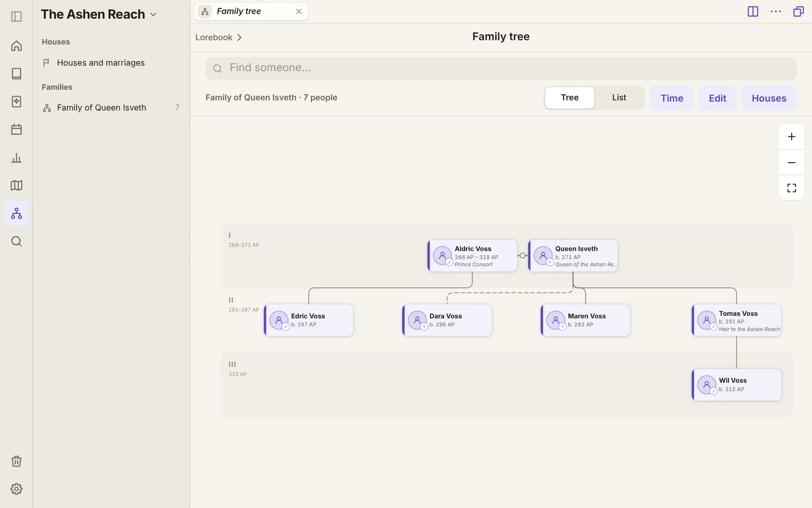Screen dimensions: 812x508
Task: Click the duplicate windows icon
Action: coord(798,11)
